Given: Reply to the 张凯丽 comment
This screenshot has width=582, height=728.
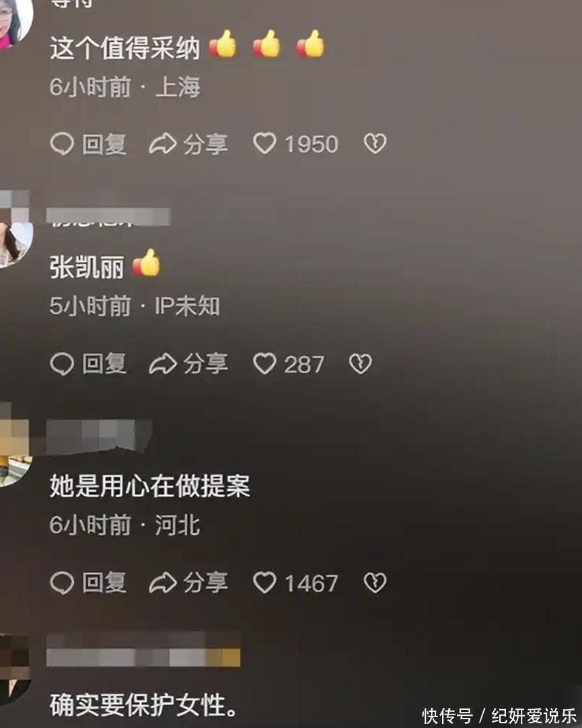Looking at the screenshot, I should (88, 363).
